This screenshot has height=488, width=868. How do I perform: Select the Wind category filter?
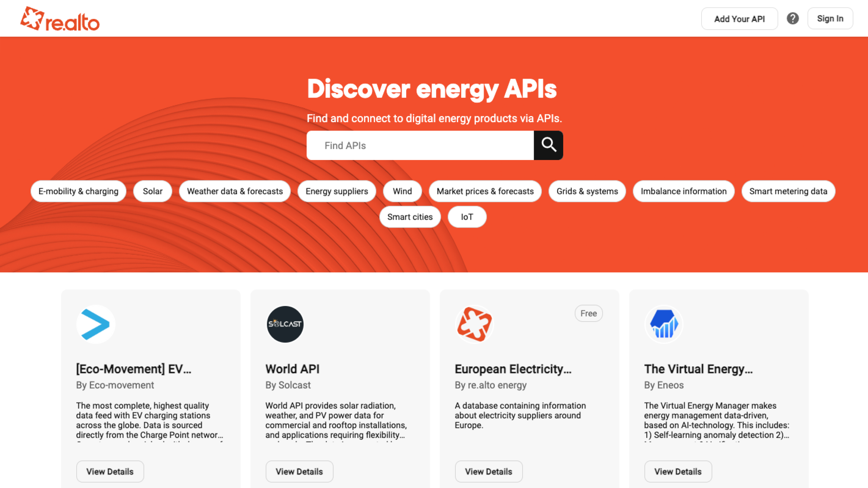[402, 191]
